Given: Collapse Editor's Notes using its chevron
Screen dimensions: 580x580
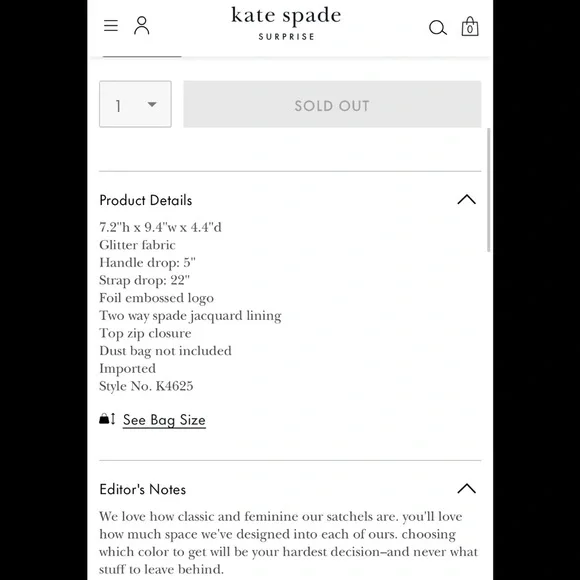Looking at the screenshot, I should pos(466,489).
